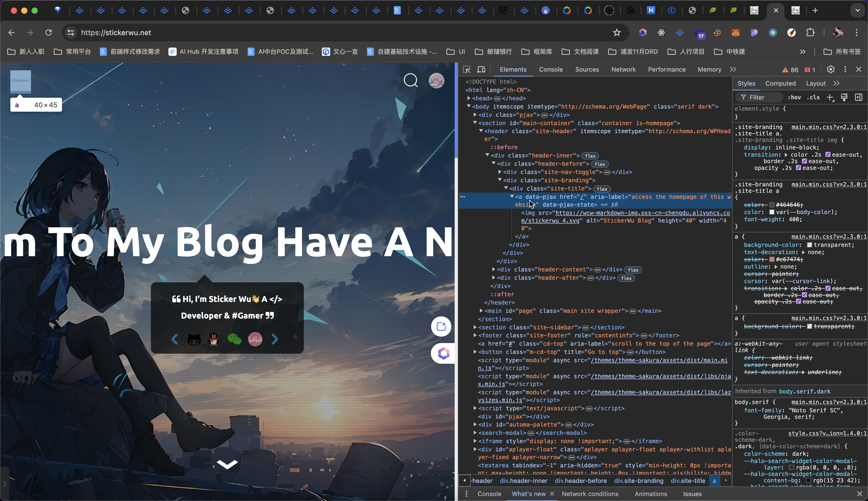Expand the header-content div node
Image resolution: width=868 pixels, height=501 pixels.
(x=493, y=269)
